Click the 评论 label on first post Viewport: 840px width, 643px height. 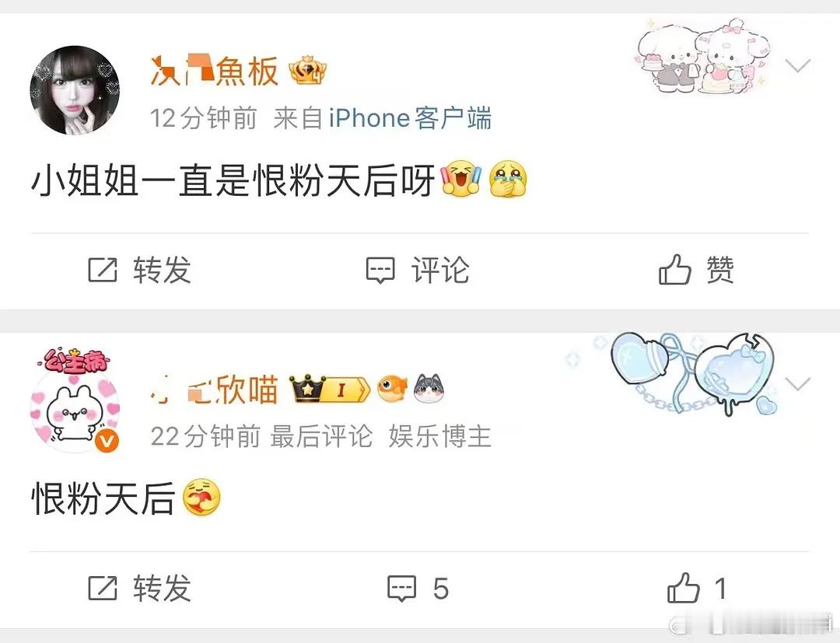click(440, 270)
